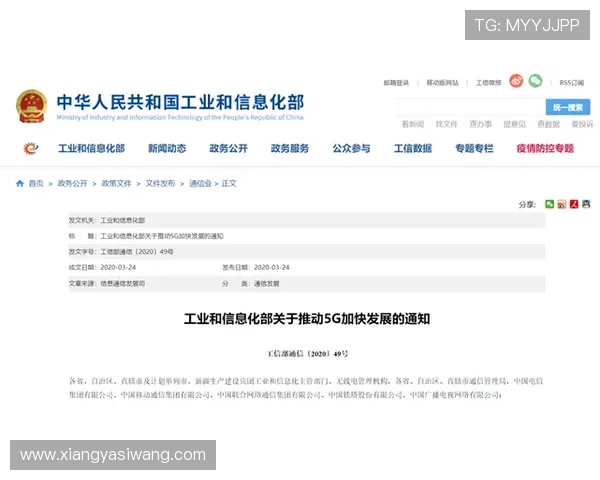Click 成文日期 value 2020-03-24
The height and width of the screenshot is (480, 600).
(118, 267)
